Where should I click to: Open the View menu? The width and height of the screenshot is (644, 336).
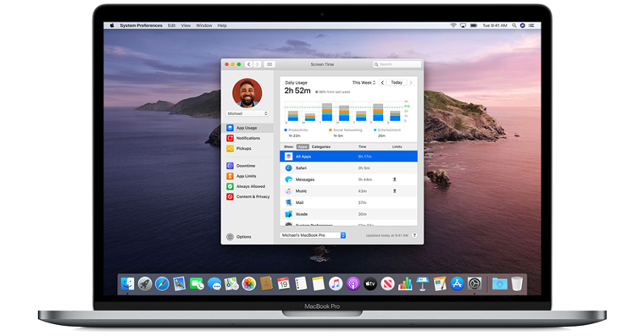[186, 25]
